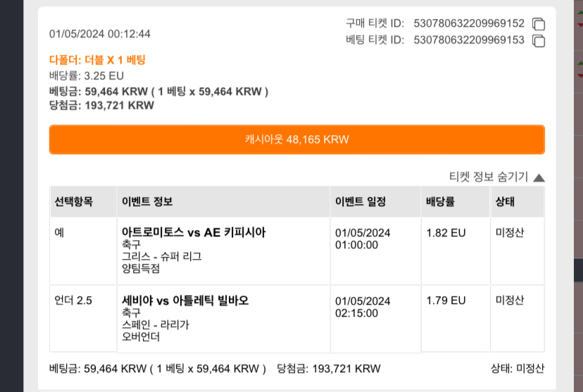Click the red down arrow near the top-right edge
583x392 pixels.
coord(580,25)
